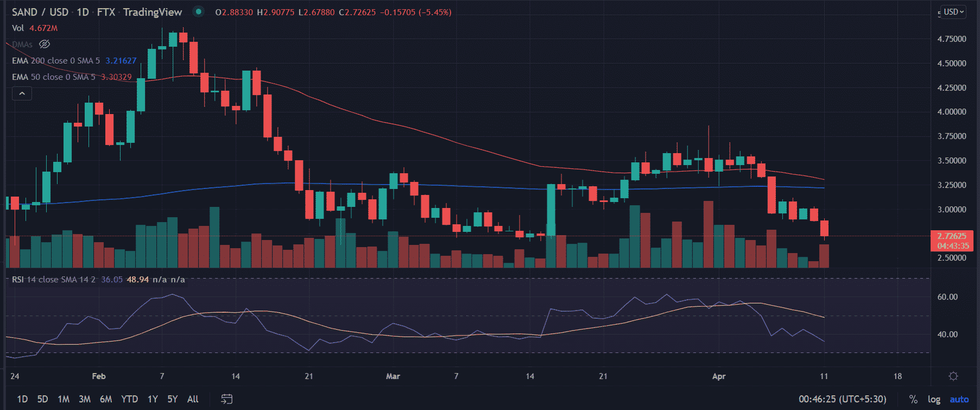This screenshot has height=410, width=980.
Task: Show All time range data
Action: tap(193, 399)
